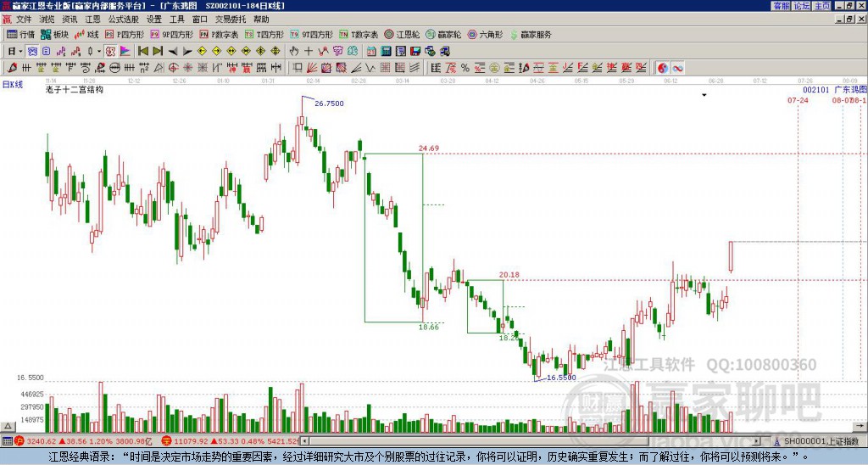Click the yin-yang symbol icon
Image resolution: width=868 pixels, height=465 pixels.
(663, 68)
